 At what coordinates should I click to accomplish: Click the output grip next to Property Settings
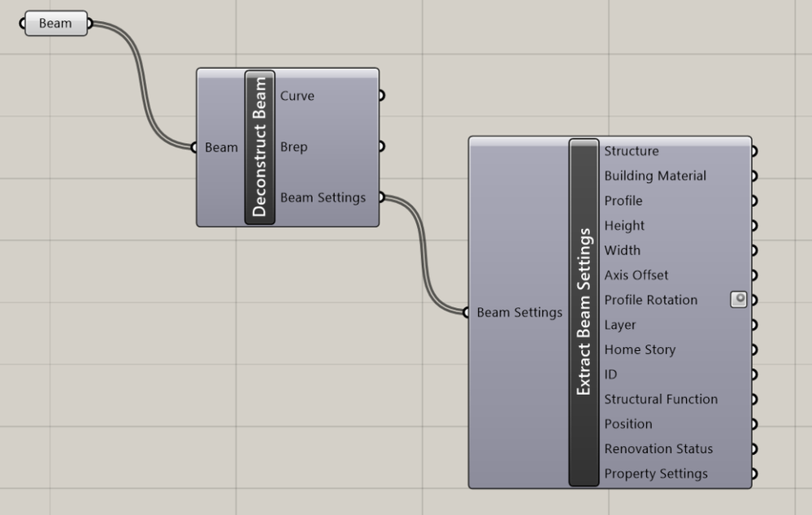754,474
